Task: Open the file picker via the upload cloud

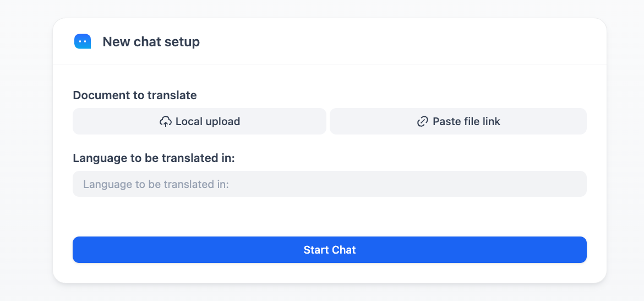Action: [166, 122]
